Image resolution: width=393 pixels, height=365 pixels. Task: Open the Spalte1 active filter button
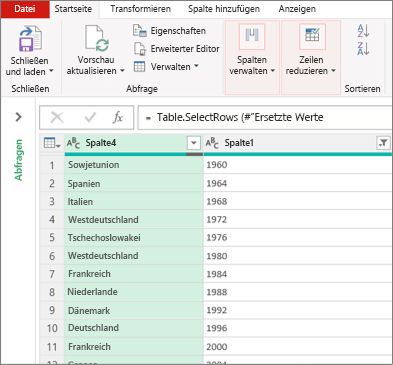tap(383, 143)
